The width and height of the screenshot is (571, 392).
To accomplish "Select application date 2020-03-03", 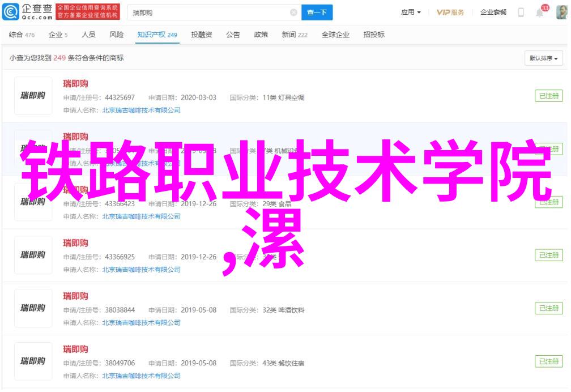I will pos(198,97).
